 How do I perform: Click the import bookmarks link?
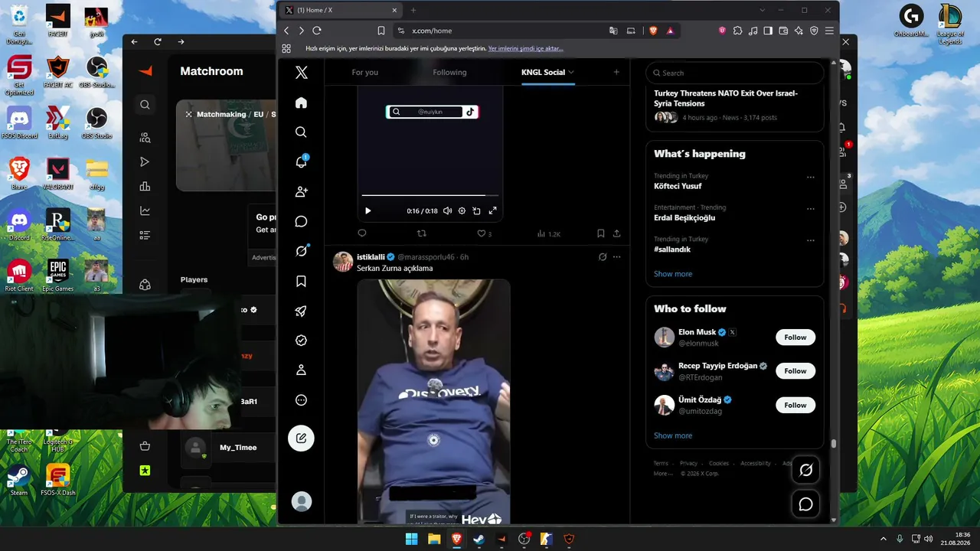pyautogui.click(x=525, y=48)
